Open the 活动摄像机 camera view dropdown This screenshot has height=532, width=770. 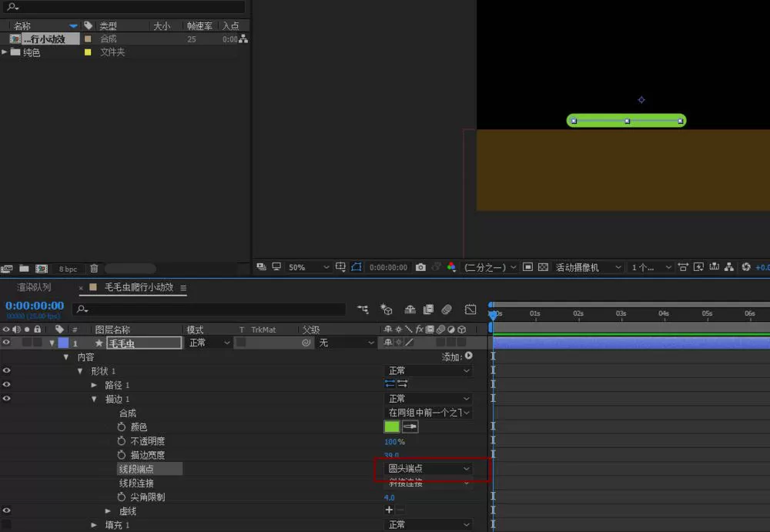[588, 266]
